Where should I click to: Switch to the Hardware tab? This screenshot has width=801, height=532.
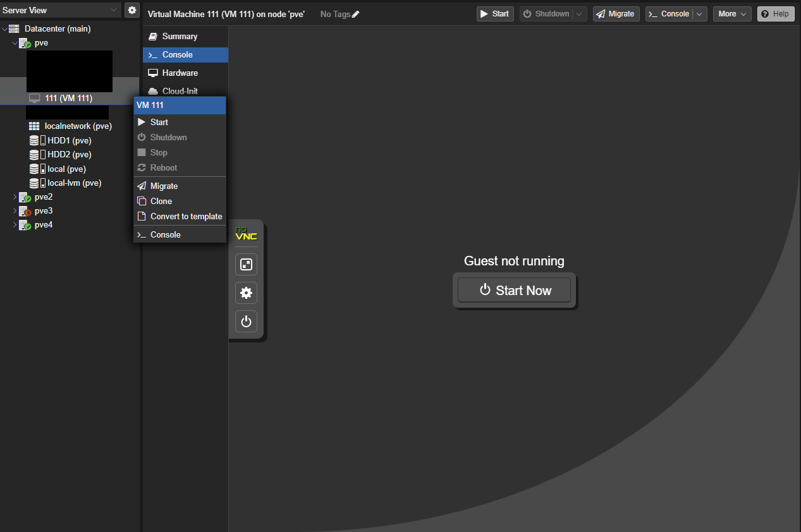tap(180, 73)
